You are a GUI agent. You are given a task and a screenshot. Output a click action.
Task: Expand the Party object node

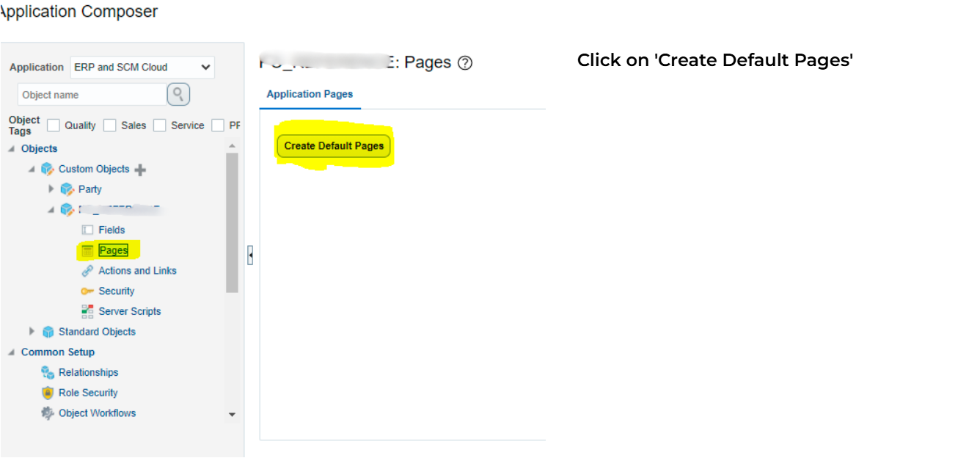[51, 189]
